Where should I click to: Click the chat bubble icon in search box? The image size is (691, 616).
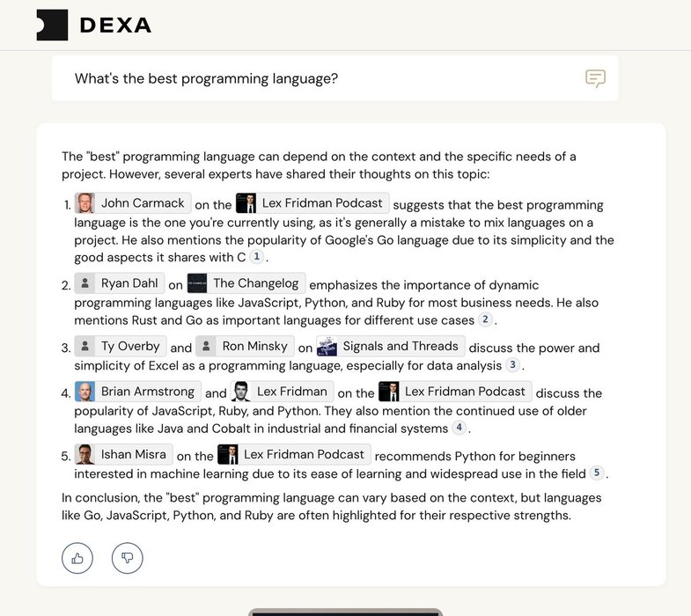click(x=596, y=79)
